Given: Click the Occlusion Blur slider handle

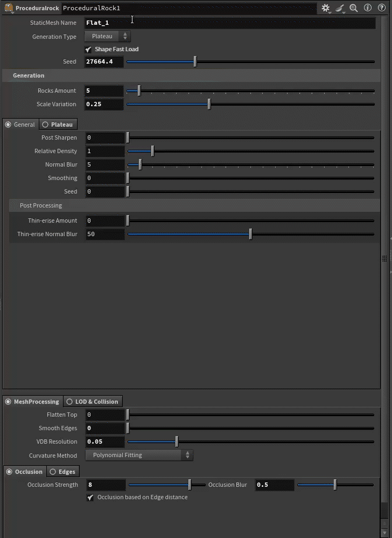Looking at the screenshot, I should point(335,485).
